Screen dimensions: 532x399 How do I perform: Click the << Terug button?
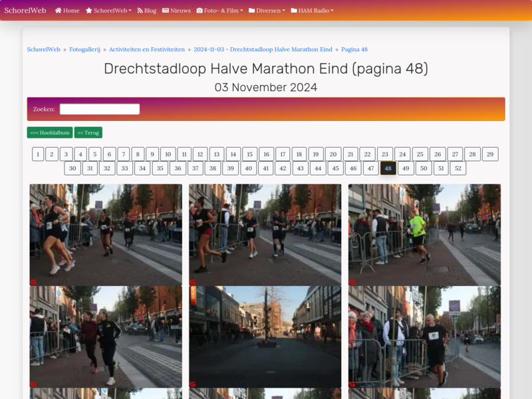coord(88,132)
